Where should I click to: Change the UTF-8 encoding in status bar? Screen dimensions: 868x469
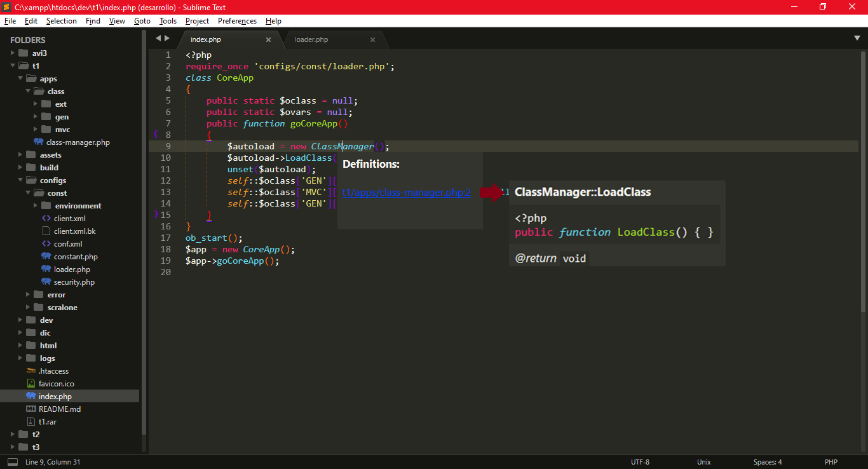[x=640, y=462]
